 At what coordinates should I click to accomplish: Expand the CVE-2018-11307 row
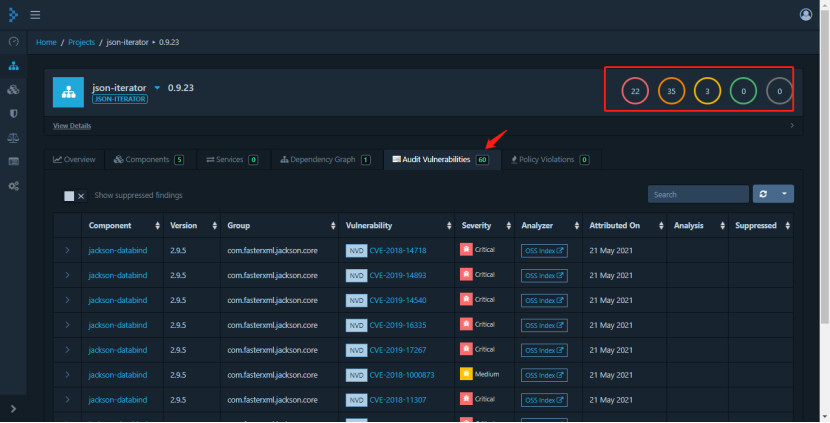tap(67, 399)
